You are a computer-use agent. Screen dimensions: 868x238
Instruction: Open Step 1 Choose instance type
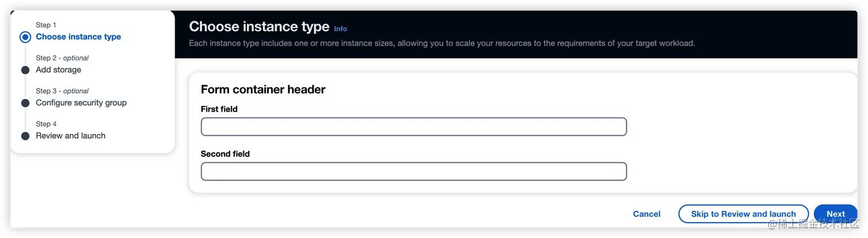[x=78, y=37]
